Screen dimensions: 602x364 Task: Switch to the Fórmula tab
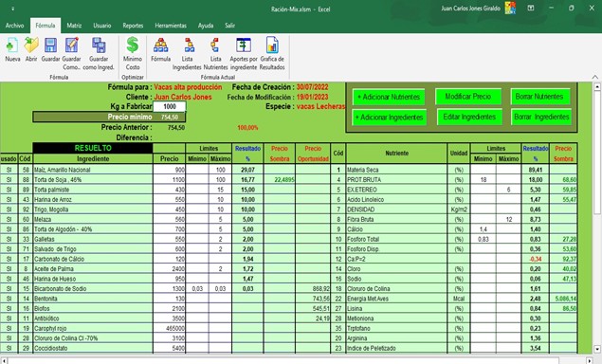pyautogui.click(x=46, y=26)
